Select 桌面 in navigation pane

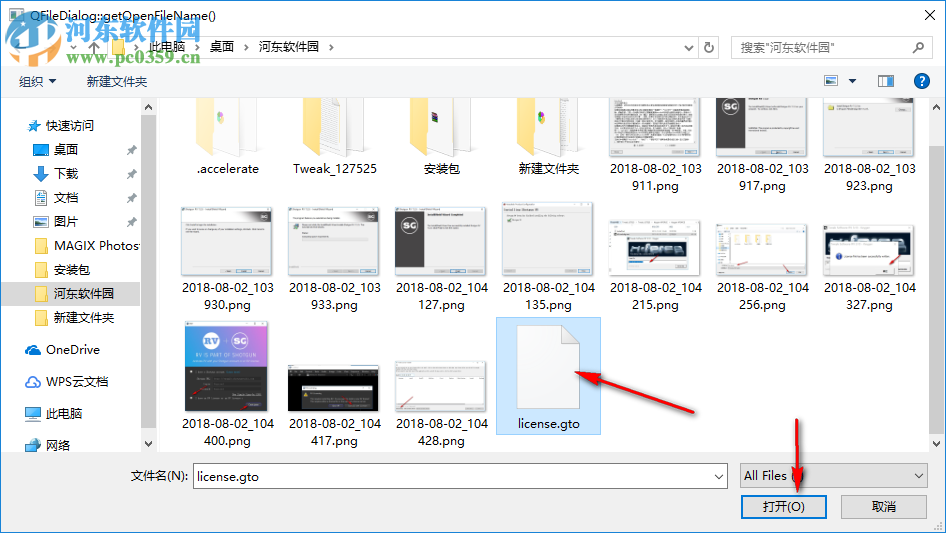tap(66, 149)
